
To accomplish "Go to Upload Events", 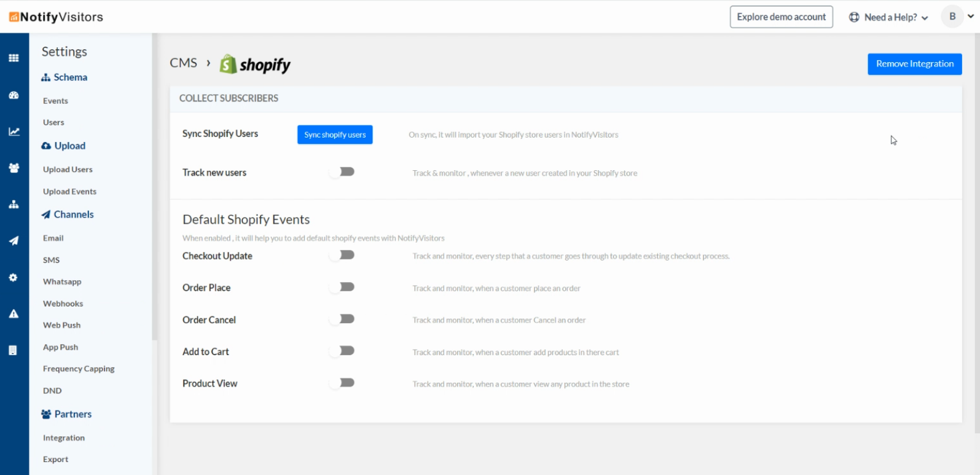I will pyautogui.click(x=69, y=192).
